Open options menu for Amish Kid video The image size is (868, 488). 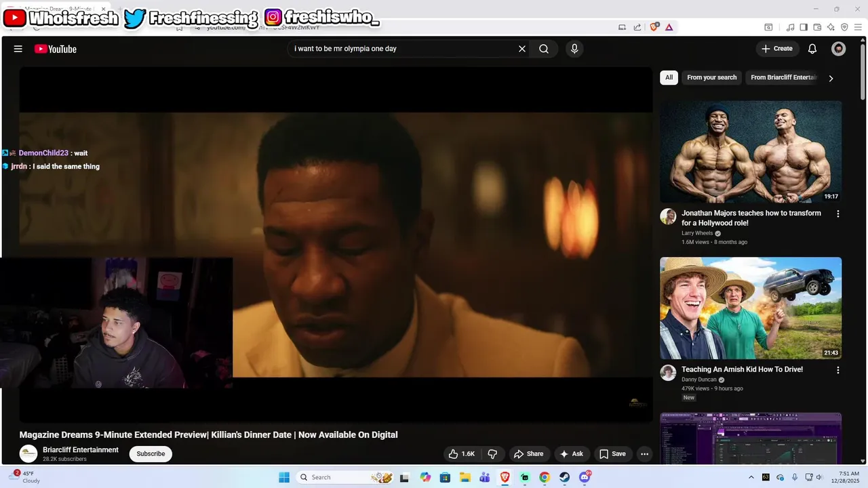coord(837,370)
